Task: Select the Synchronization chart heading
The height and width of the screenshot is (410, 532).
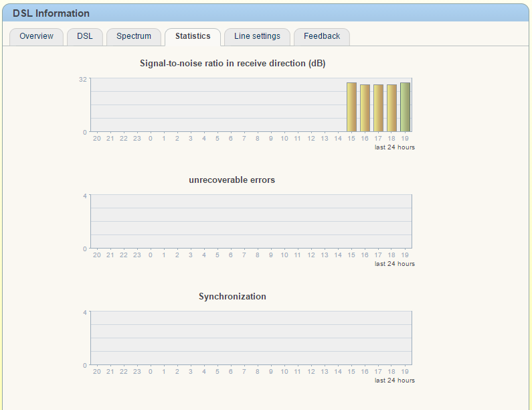Action: (x=232, y=297)
